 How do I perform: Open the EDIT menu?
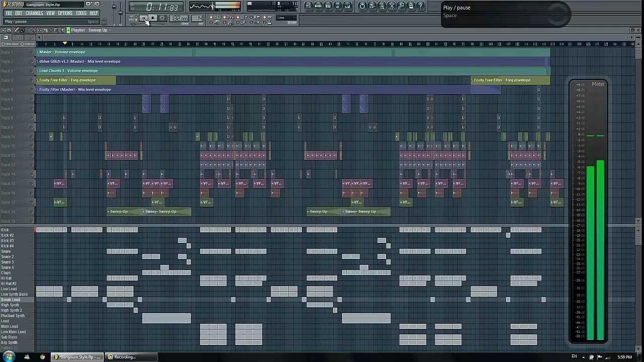pos(19,13)
